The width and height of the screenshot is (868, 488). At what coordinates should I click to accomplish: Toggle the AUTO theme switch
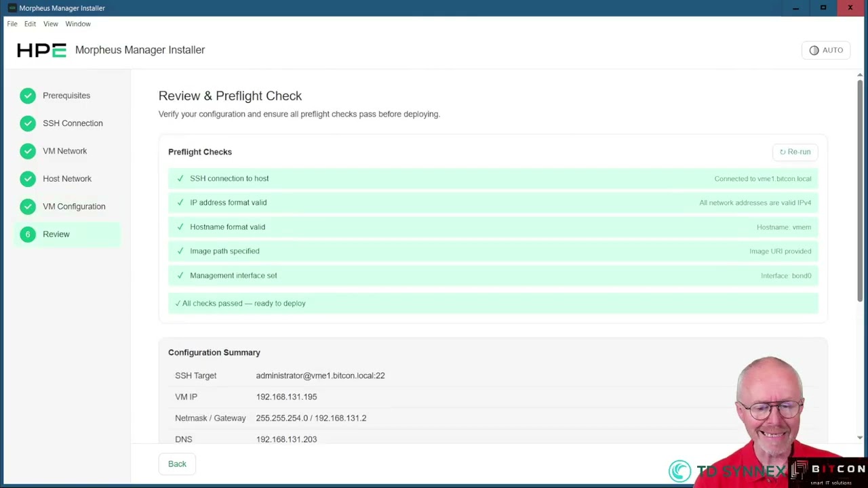tap(826, 50)
